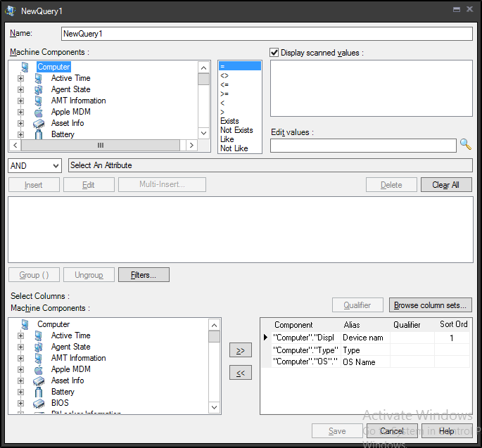Viewport: 482px width, 448px height.
Task: Choose the Like operator from list
Action: point(227,139)
